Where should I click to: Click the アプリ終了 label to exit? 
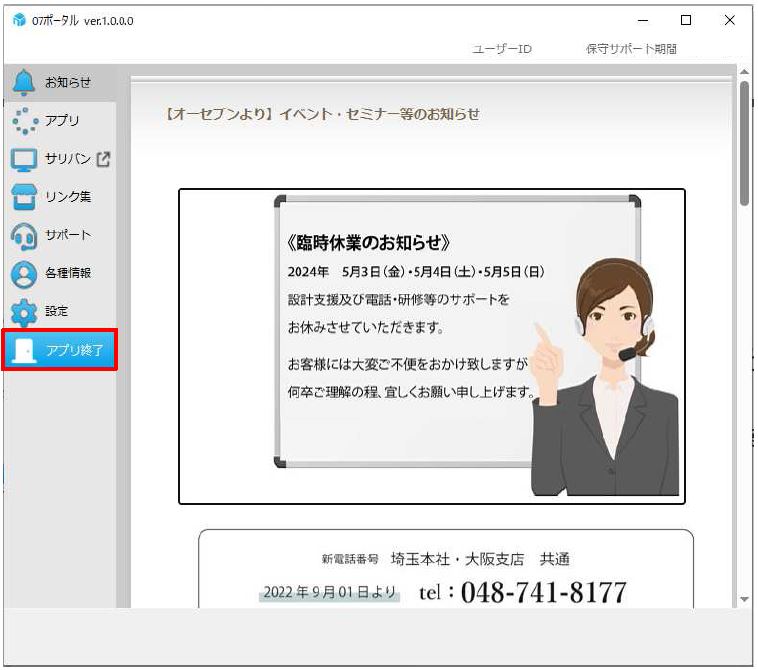[x=74, y=350]
